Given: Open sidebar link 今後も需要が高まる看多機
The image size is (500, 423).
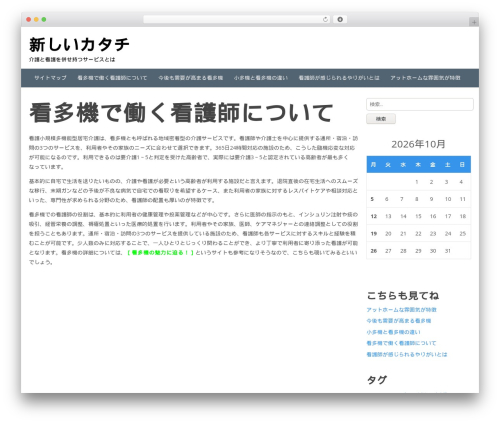Looking at the screenshot, I should (399, 321).
